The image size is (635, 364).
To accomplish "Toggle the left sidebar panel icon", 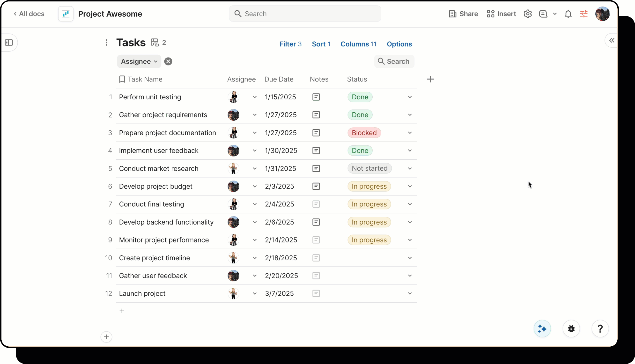I will click(x=9, y=43).
